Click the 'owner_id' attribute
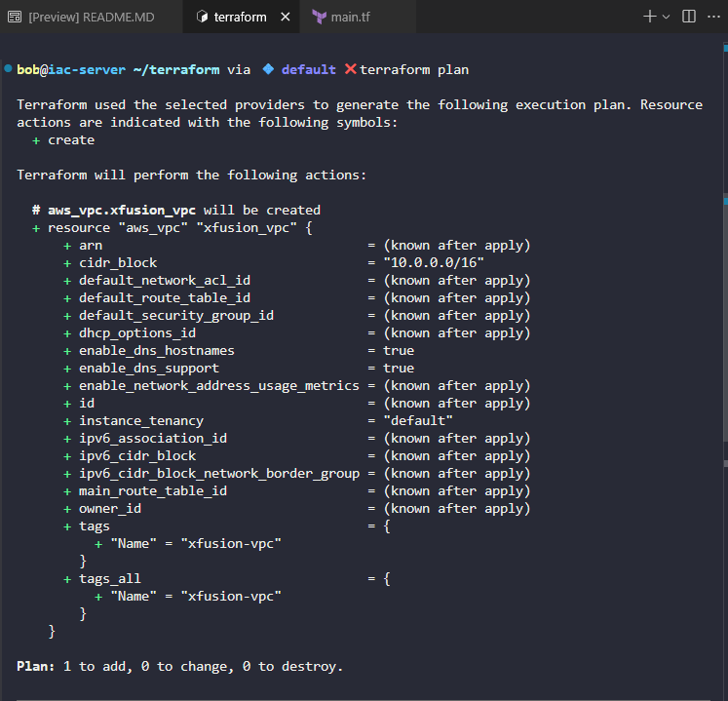This screenshot has width=728, height=701. [x=109, y=509]
